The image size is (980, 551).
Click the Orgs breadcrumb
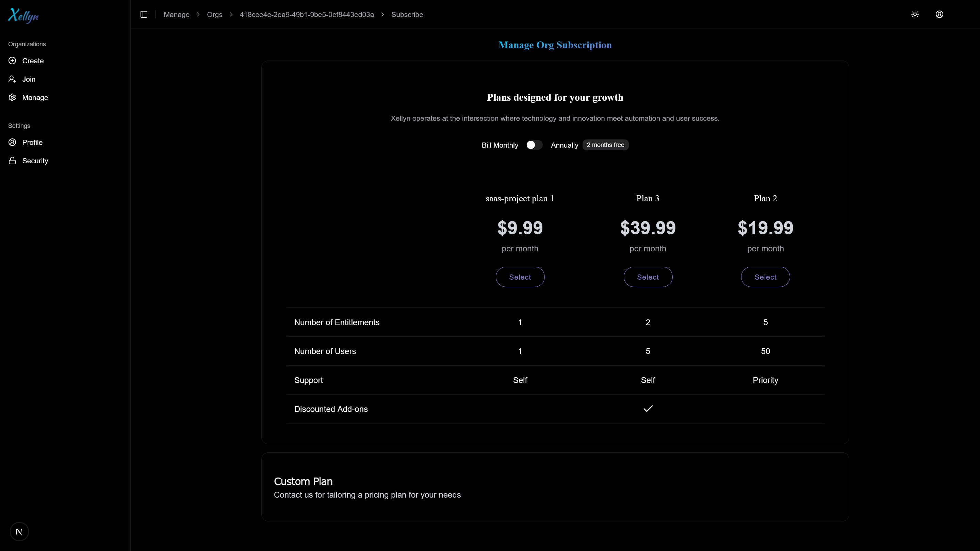tap(215, 14)
